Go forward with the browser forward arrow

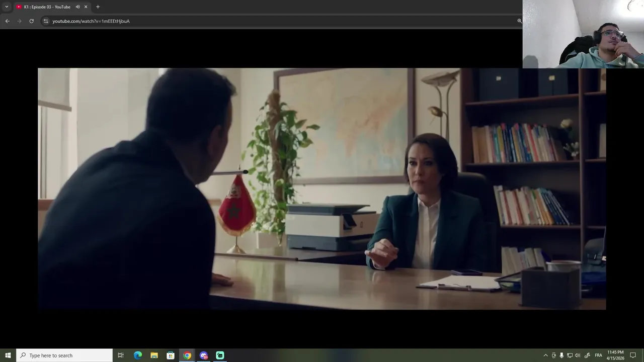tap(19, 21)
